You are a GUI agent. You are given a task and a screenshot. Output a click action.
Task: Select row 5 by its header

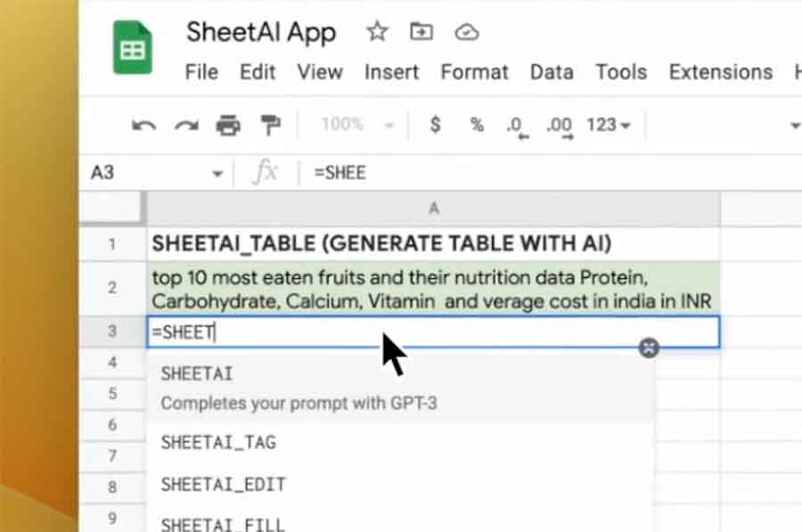(110, 394)
